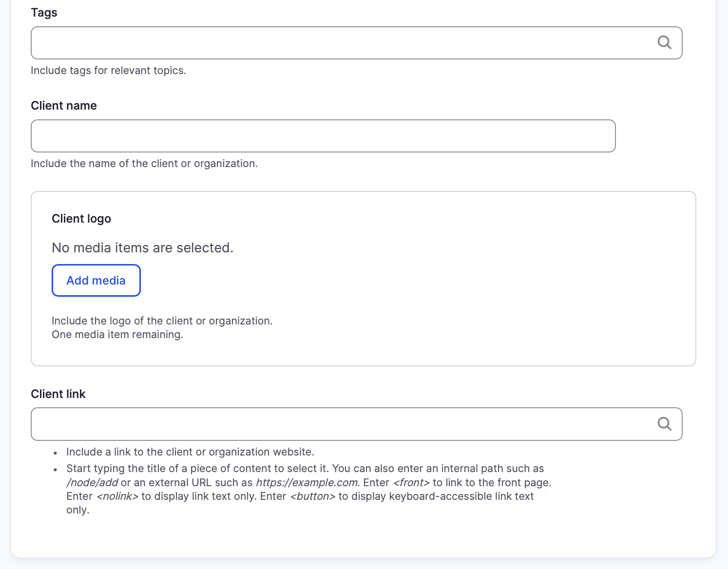Focus the Client name text field
The width and height of the screenshot is (728, 569).
(323, 136)
